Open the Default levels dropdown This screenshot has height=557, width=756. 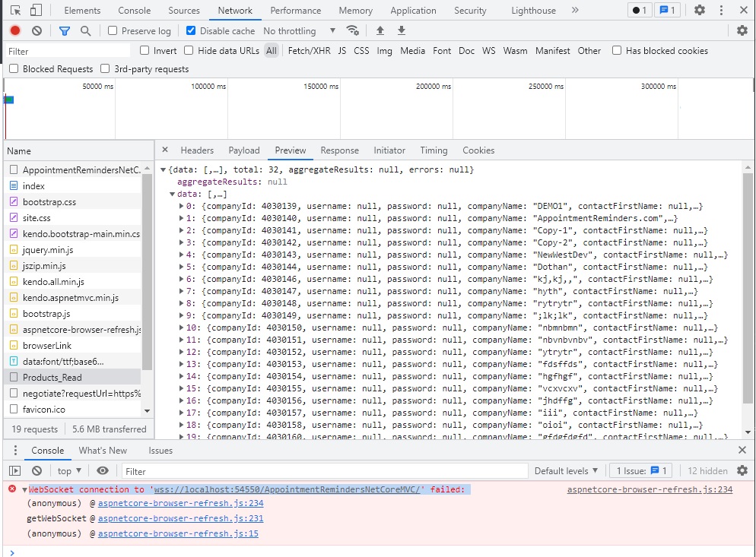(566, 471)
